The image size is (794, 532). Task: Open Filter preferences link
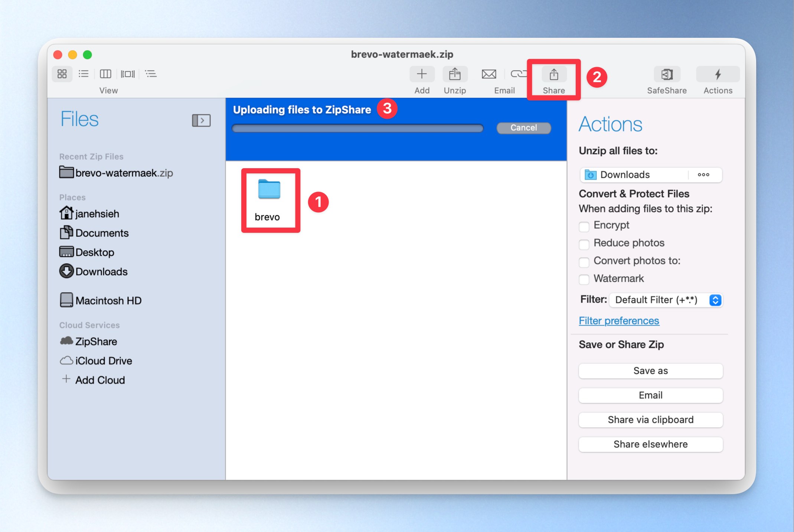click(x=619, y=321)
